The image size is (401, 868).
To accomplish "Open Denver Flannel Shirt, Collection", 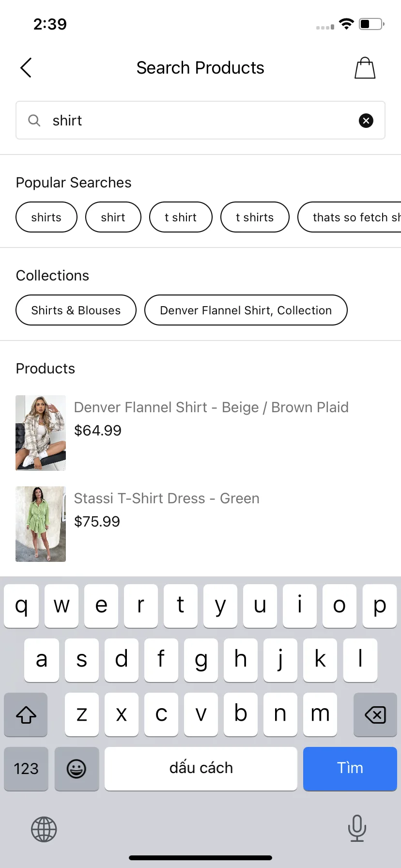I will coord(246,310).
